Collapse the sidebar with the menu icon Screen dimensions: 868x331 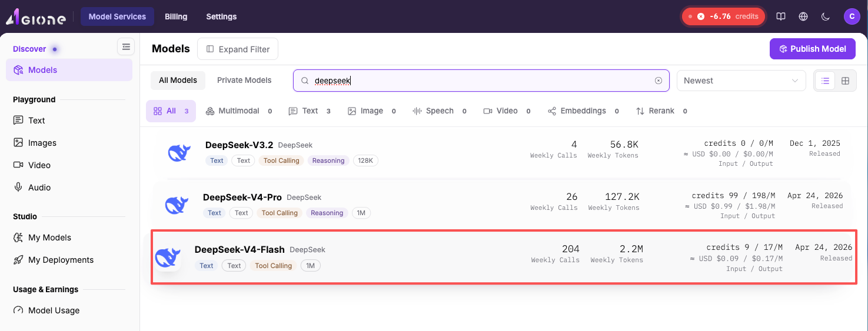click(126, 46)
